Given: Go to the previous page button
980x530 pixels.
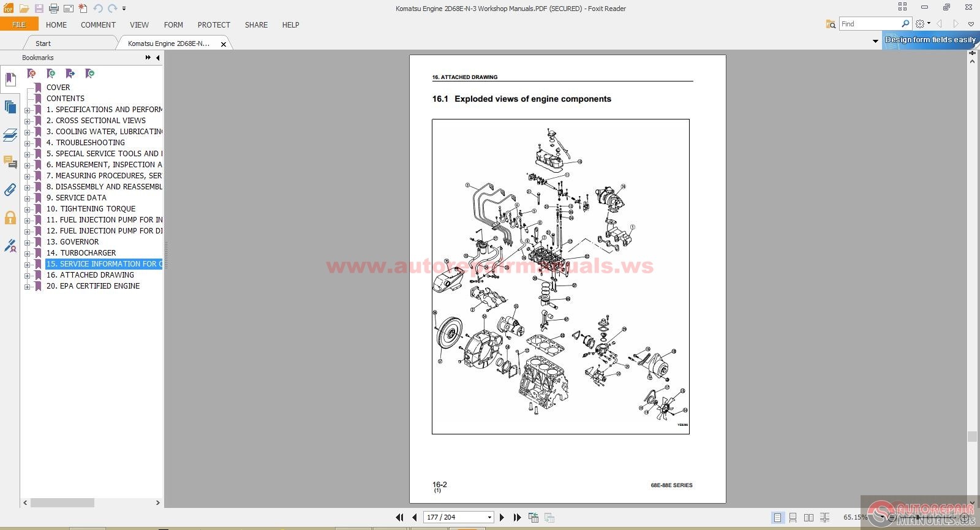Looking at the screenshot, I should 415,518.
